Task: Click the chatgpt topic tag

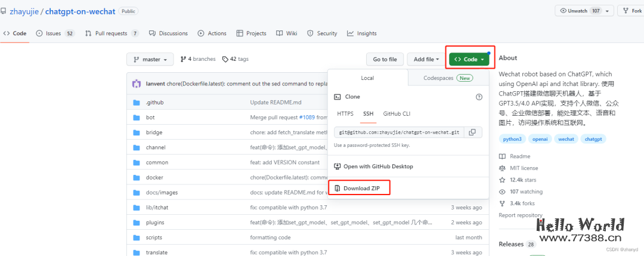Action: click(x=593, y=139)
